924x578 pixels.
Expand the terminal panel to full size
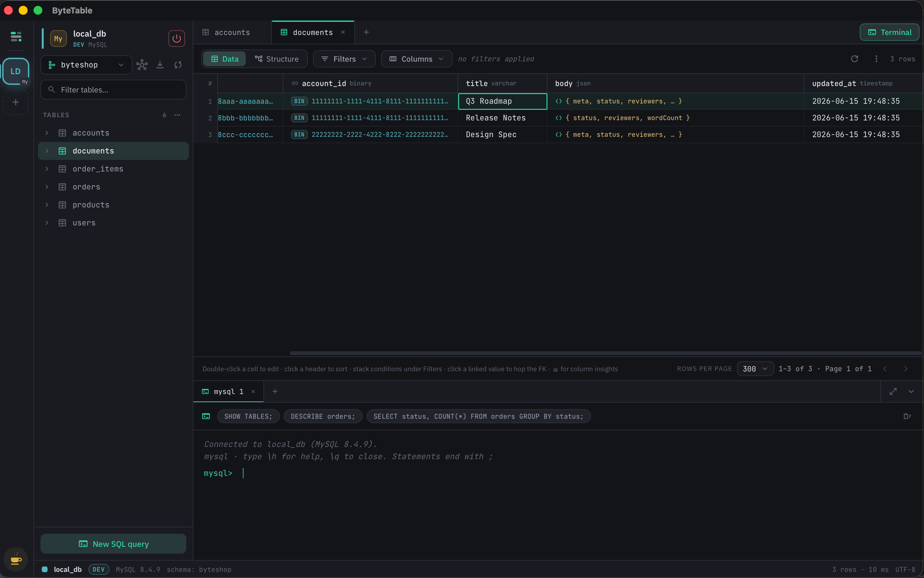tap(893, 391)
